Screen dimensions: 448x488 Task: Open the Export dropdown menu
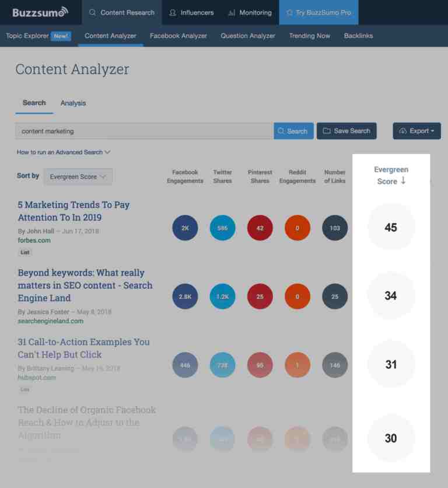tap(417, 131)
